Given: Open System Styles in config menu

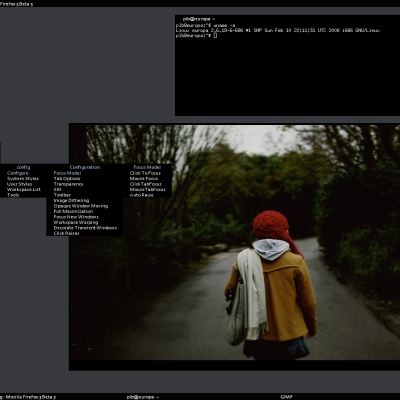Looking at the screenshot, I should (23, 178).
